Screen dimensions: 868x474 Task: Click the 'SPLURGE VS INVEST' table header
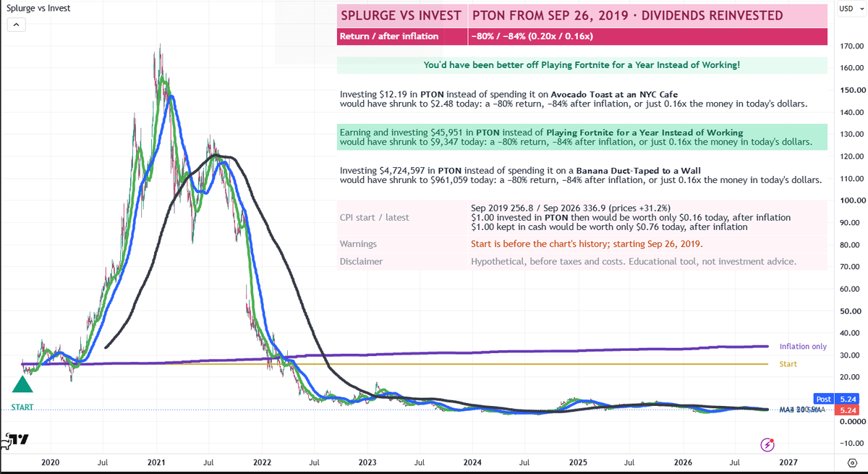[401, 15]
